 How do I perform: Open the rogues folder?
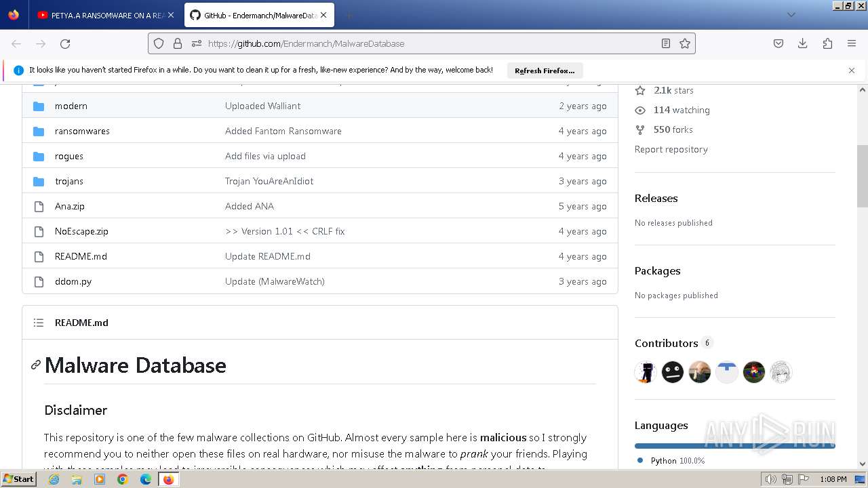(x=69, y=156)
